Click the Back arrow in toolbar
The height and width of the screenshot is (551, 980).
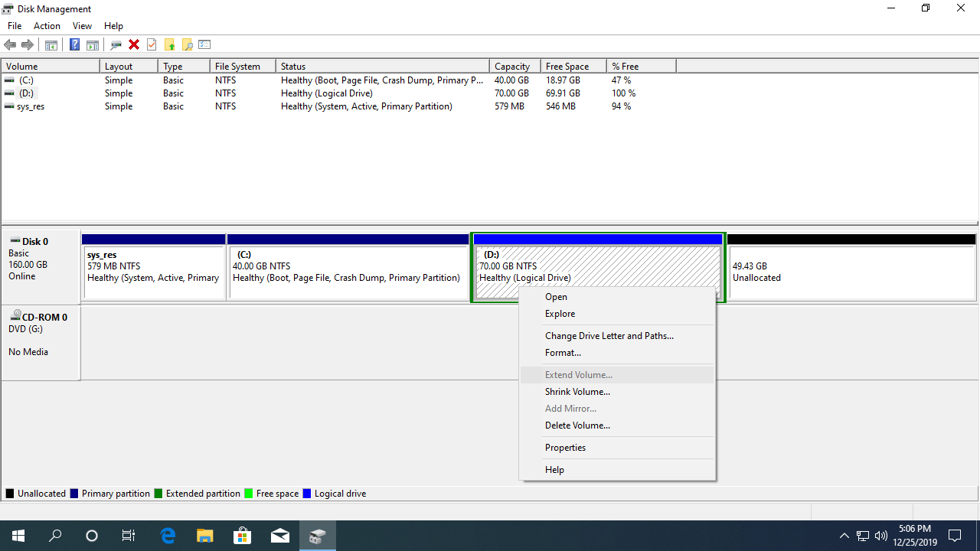[10, 45]
